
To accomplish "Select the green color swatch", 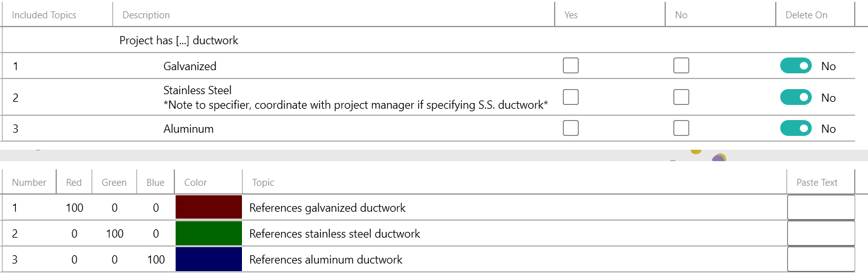I will coord(208,234).
